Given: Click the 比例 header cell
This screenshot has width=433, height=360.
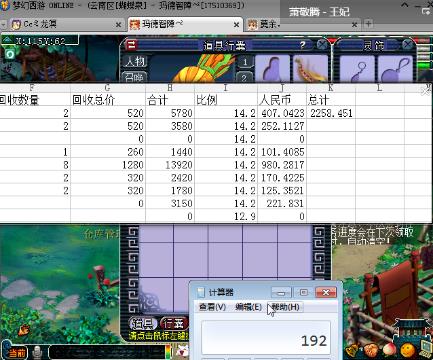Looking at the screenshot, I should (226, 100).
